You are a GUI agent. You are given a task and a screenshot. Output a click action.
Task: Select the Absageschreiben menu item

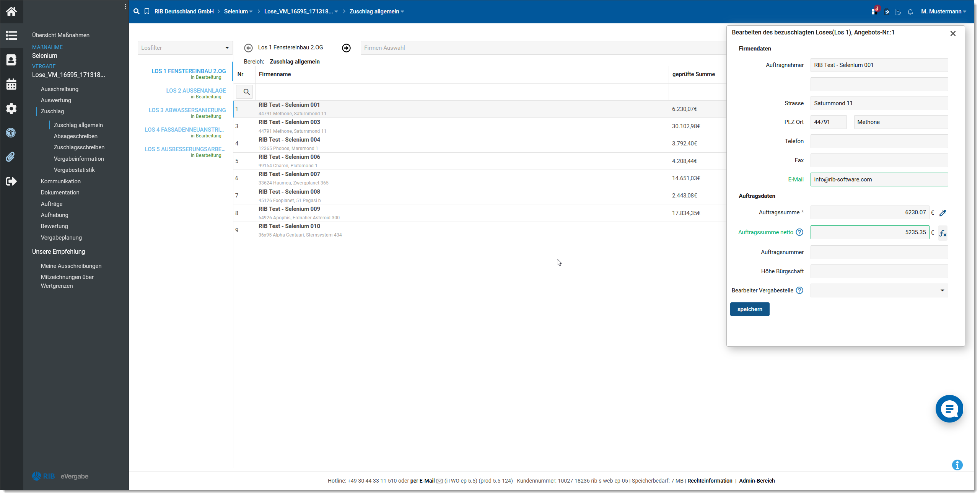76,136
